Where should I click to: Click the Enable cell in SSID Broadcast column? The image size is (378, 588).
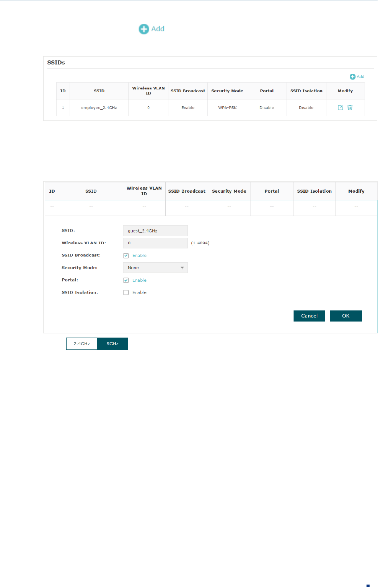click(x=188, y=108)
